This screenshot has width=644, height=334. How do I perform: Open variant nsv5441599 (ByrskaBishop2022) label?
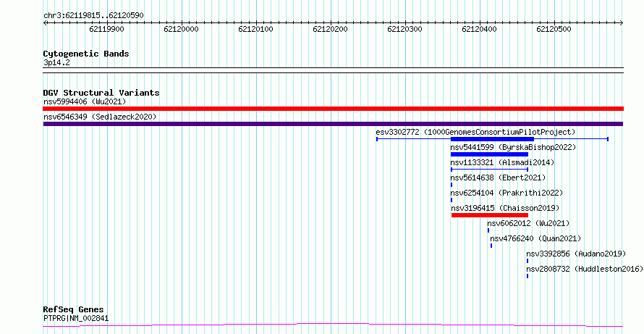[514, 147]
